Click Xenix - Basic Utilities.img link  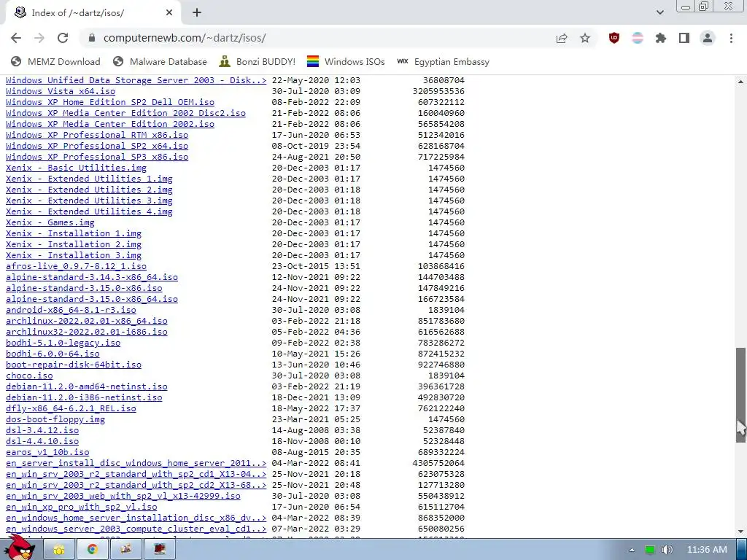pyautogui.click(x=76, y=168)
